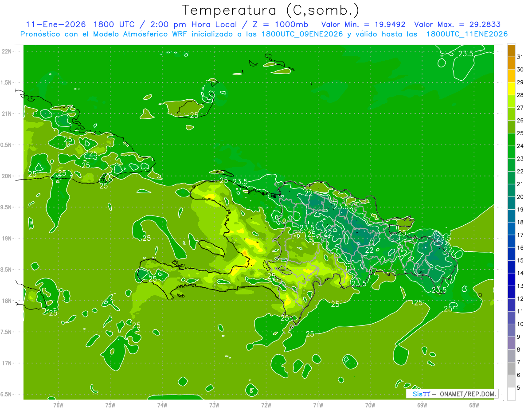Screen dimensions: 532x411
Task: Select the "19N" latitude axis label
Action: (x=7, y=239)
